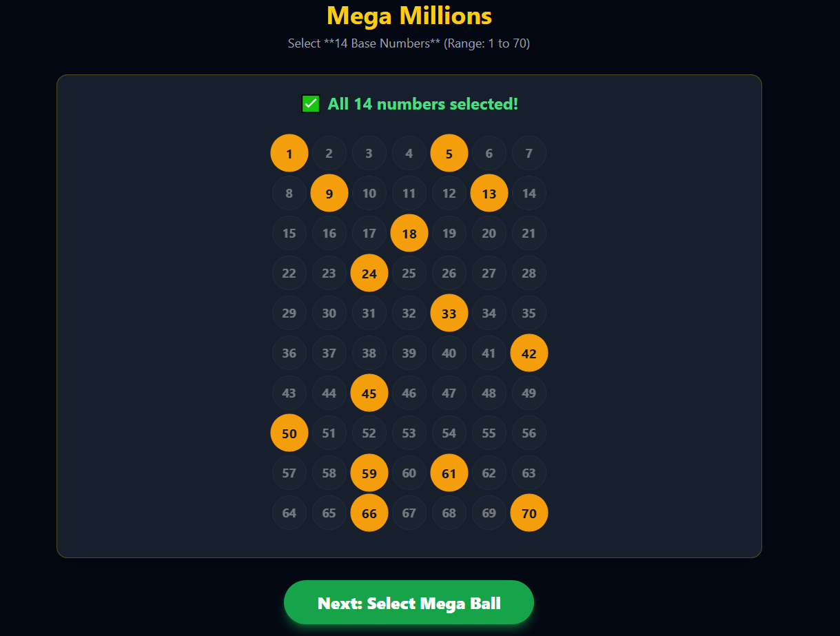Click the green selection-complete checkbox

(310, 104)
